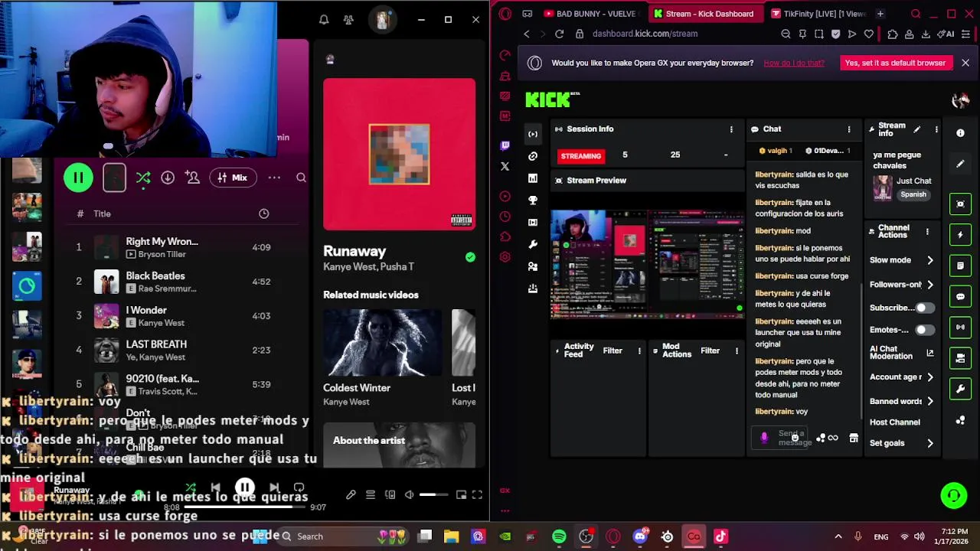Switch to the BAD BUNNY YouTube tab

click(590, 14)
